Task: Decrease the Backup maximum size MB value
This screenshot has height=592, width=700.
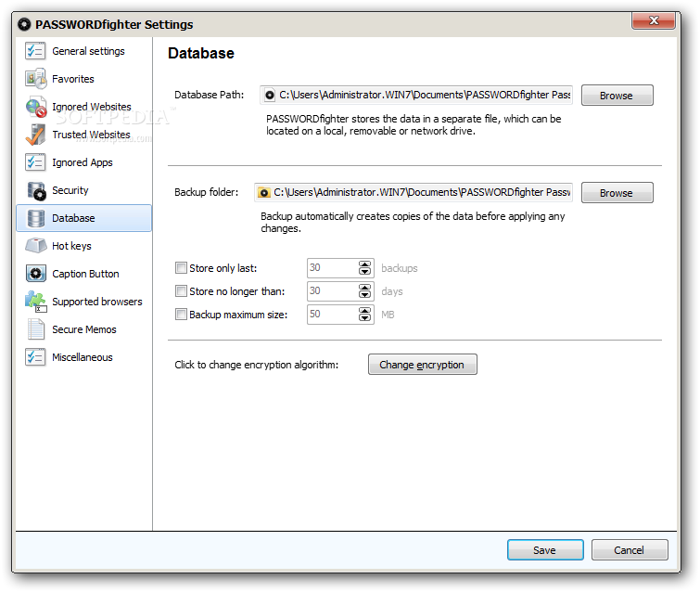Action: tap(364, 317)
